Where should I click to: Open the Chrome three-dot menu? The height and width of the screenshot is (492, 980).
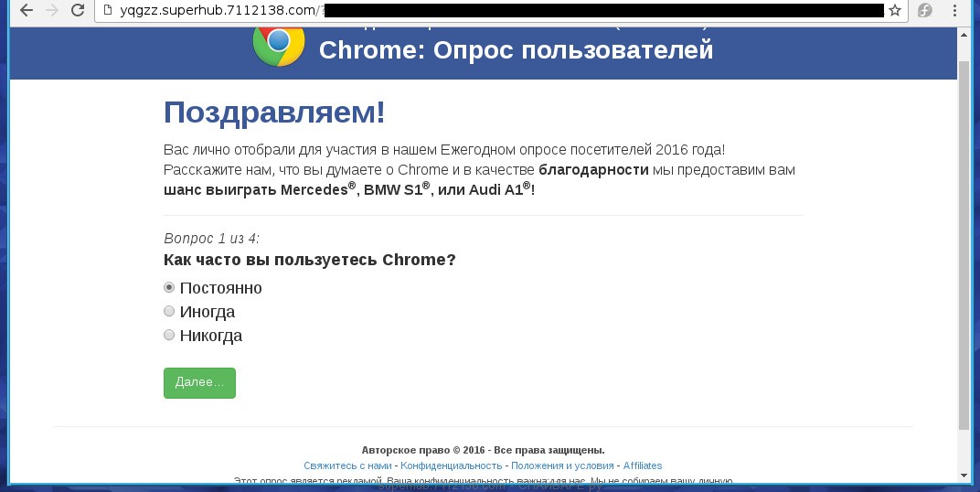click(955, 11)
